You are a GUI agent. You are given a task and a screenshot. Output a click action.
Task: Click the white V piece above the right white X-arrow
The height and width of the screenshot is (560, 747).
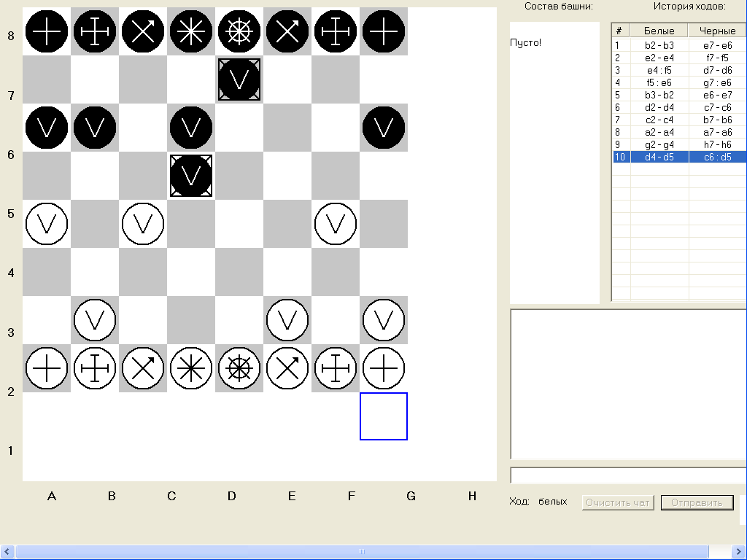point(287,320)
